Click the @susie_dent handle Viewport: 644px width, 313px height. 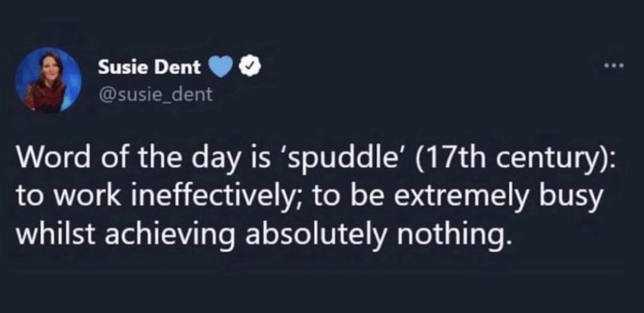point(155,95)
